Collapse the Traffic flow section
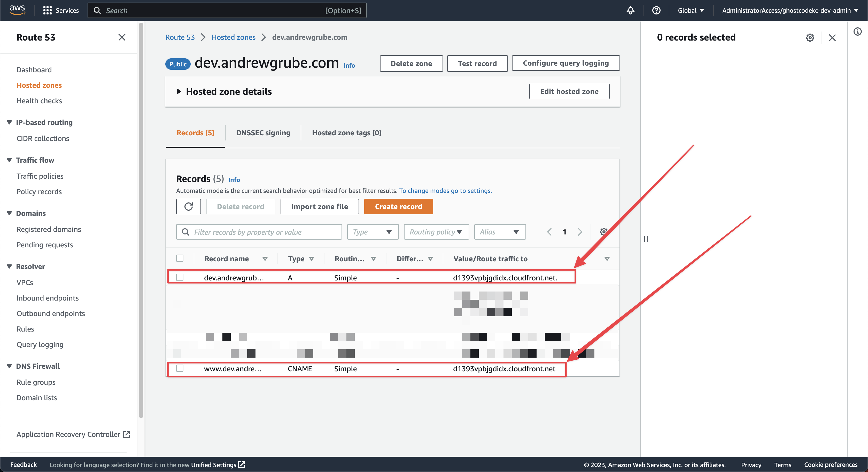This screenshot has height=472, width=868. pyautogui.click(x=9, y=160)
